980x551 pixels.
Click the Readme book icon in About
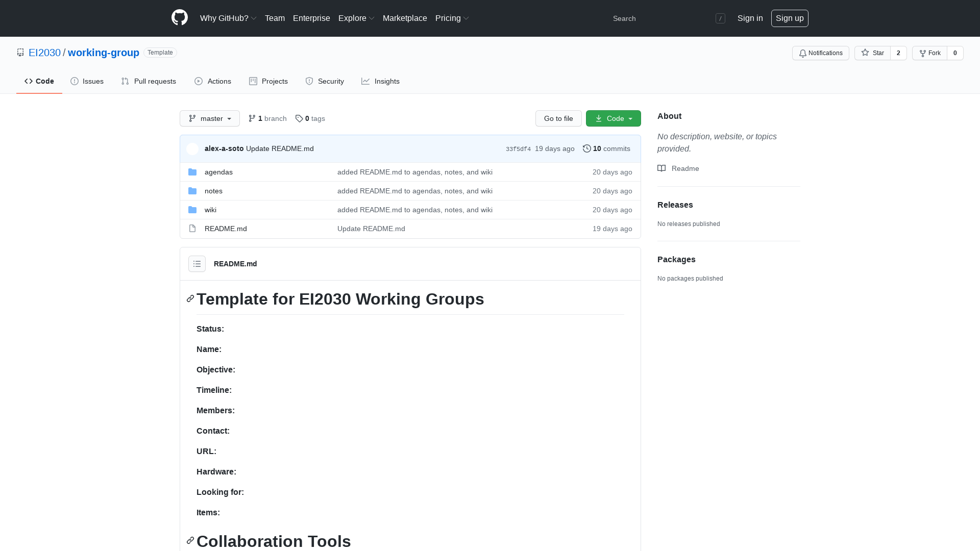point(661,169)
